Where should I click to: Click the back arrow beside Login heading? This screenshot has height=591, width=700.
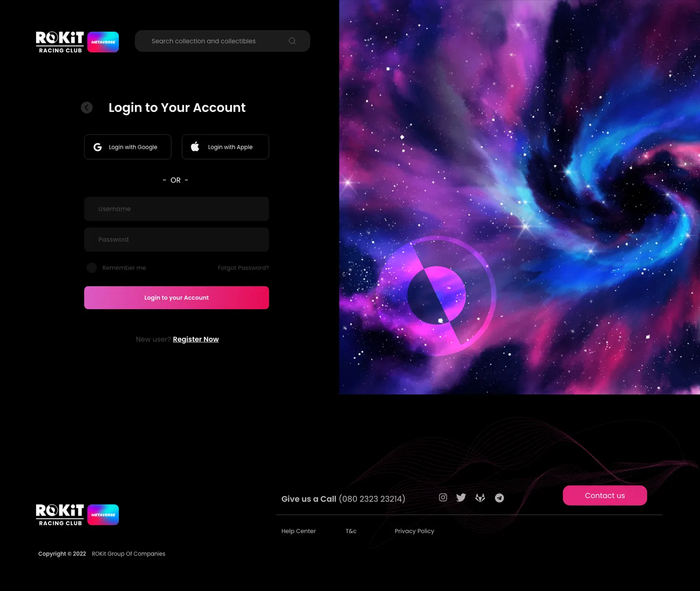coord(87,108)
